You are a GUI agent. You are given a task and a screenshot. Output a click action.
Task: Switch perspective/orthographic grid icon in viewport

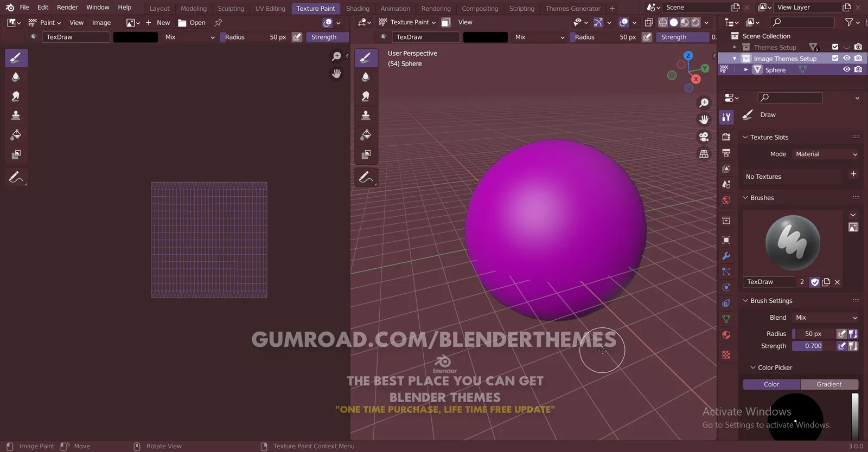[x=704, y=154]
